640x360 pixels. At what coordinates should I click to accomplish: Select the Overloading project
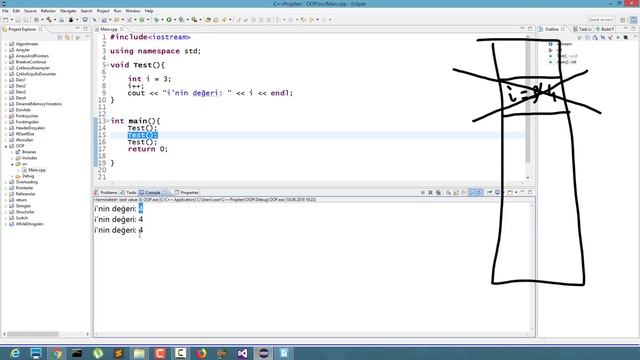point(23,182)
